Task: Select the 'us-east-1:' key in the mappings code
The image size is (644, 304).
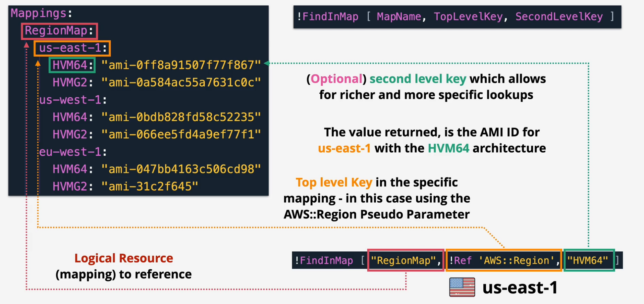Action: [x=72, y=48]
